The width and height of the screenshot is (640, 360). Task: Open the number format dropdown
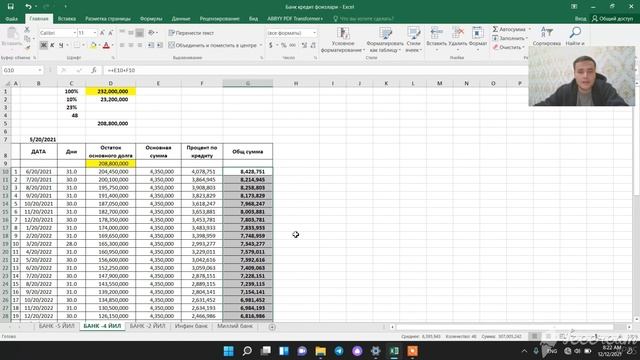[x=314, y=33]
